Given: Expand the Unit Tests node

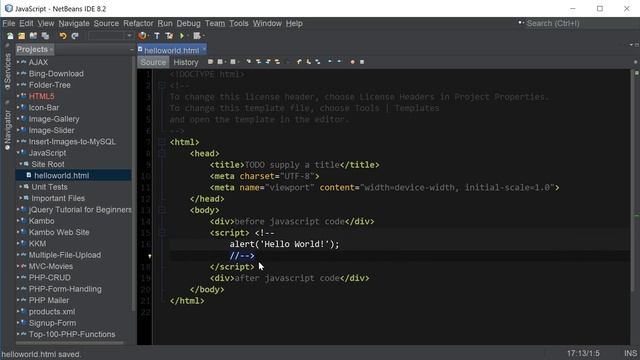Looking at the screenshot, I should click(x=21, y=187).
